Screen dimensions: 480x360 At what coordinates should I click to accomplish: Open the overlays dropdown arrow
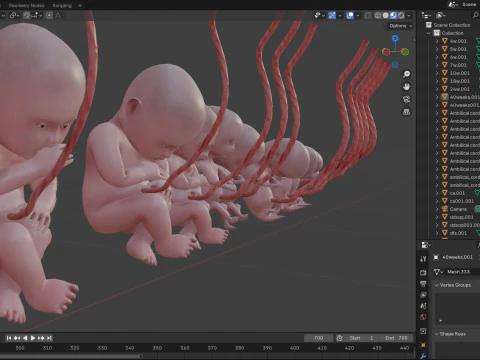pyautogui.click(x=357, y=15)
